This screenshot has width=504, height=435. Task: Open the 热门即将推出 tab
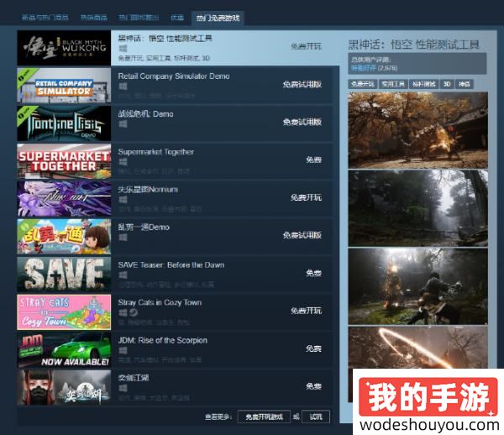pos(139,18)
